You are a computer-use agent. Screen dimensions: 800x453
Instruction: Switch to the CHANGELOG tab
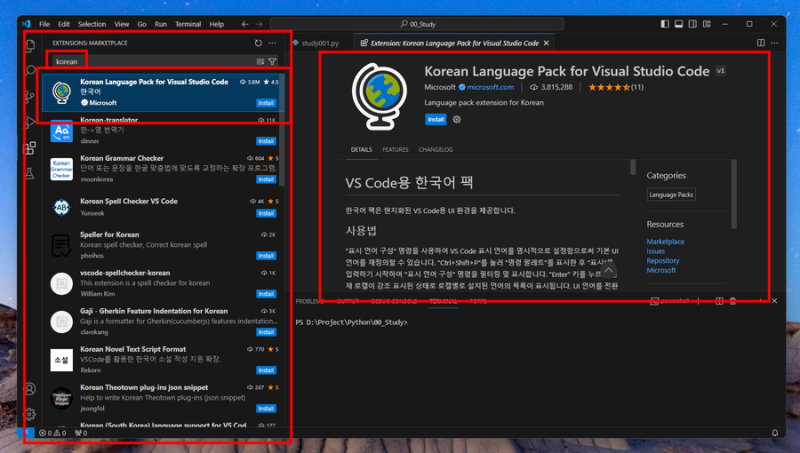click(x=436, y=149)
